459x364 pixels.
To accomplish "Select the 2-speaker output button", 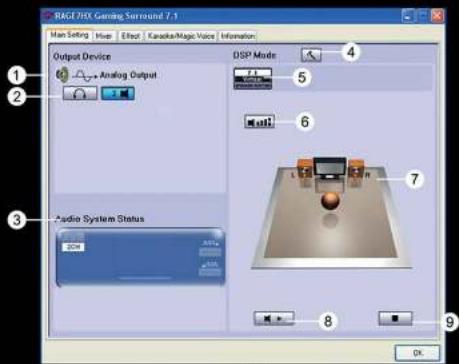I will pos(118,93).
